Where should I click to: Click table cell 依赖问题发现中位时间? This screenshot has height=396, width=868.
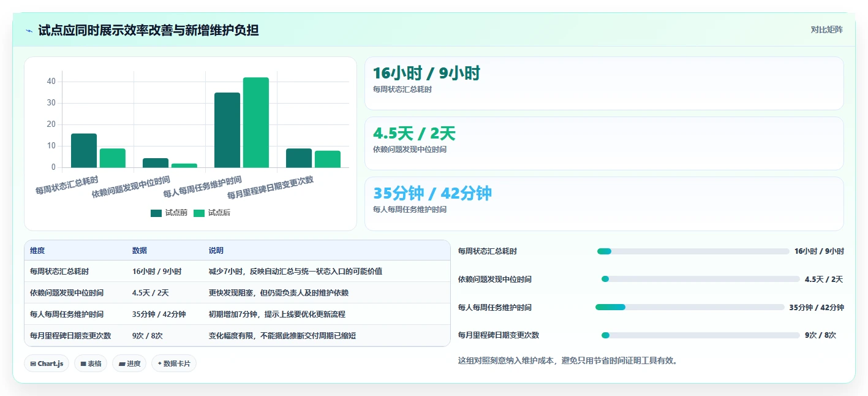[x=67, y=293]
